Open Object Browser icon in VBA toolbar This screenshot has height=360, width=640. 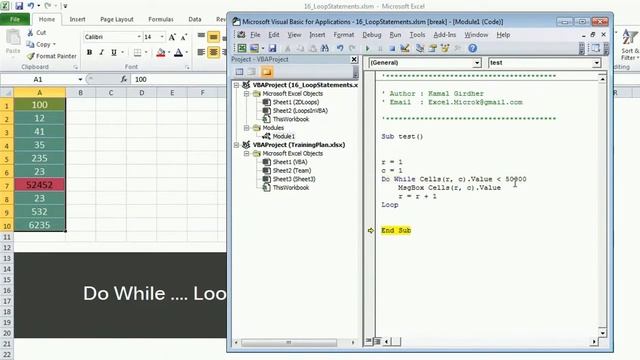point(445,48)
